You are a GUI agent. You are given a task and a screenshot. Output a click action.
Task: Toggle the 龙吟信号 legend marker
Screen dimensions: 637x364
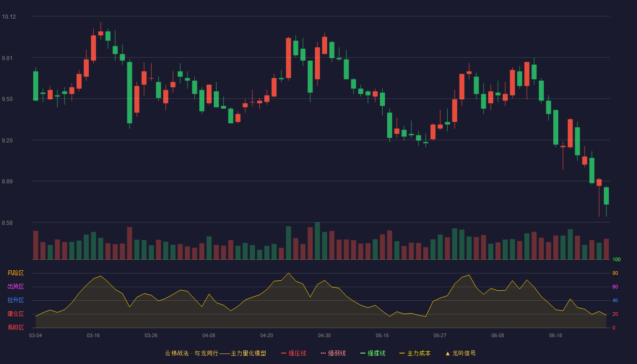tap(460, 353)
